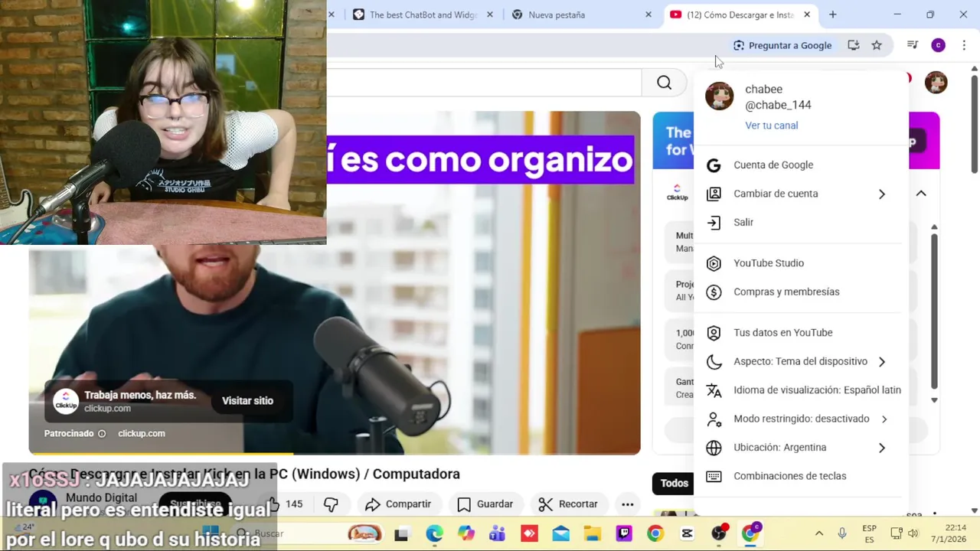Click the volume speaker icon in system tray
This screenshot has width=980, height=551.
click(x=913, y=533)
